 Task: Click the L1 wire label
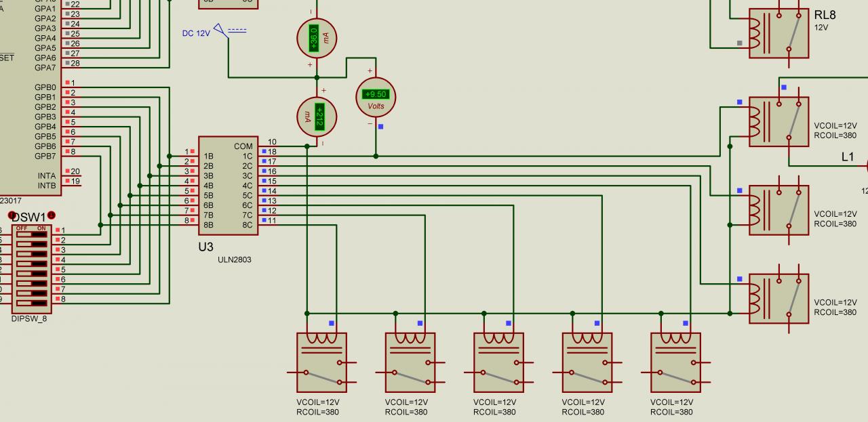coord(848,157)
